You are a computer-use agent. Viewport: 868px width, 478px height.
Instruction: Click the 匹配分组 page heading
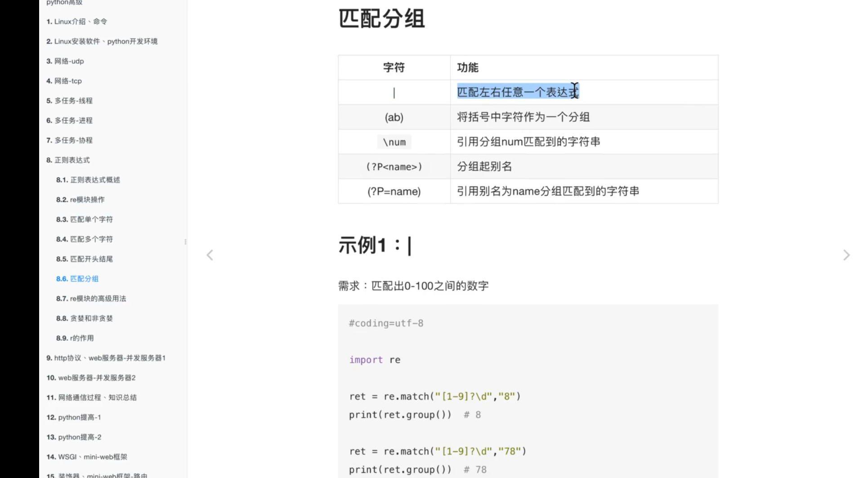coord(382,19)
